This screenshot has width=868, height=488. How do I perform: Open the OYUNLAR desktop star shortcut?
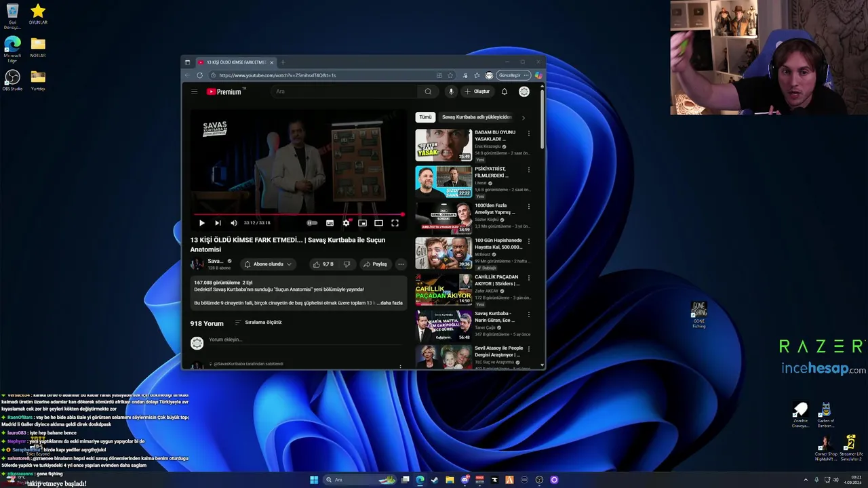(x=38, y=14)
